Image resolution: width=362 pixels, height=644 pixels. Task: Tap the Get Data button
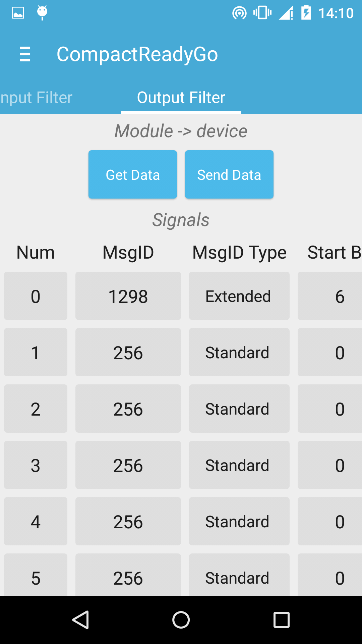pyautogui.click(x=133, y=174)
